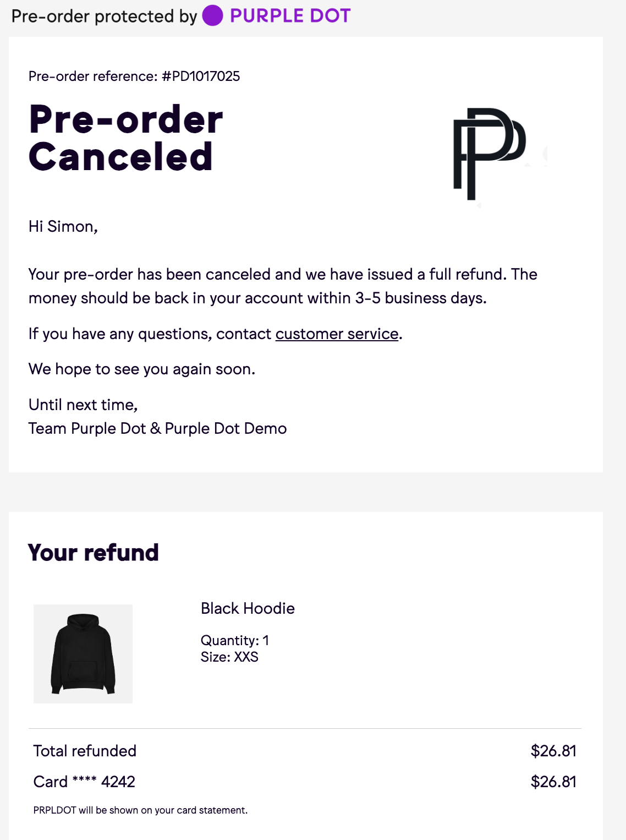
Task: Click the Total refunded label
Action: (85, 751)
